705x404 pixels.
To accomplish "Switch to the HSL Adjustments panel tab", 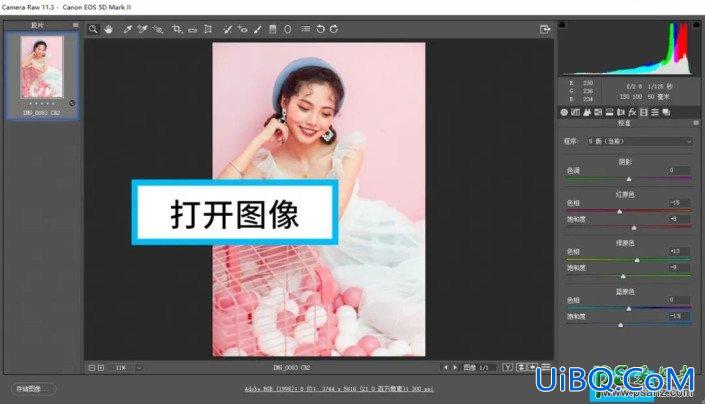I will click(x=598, y=112).
